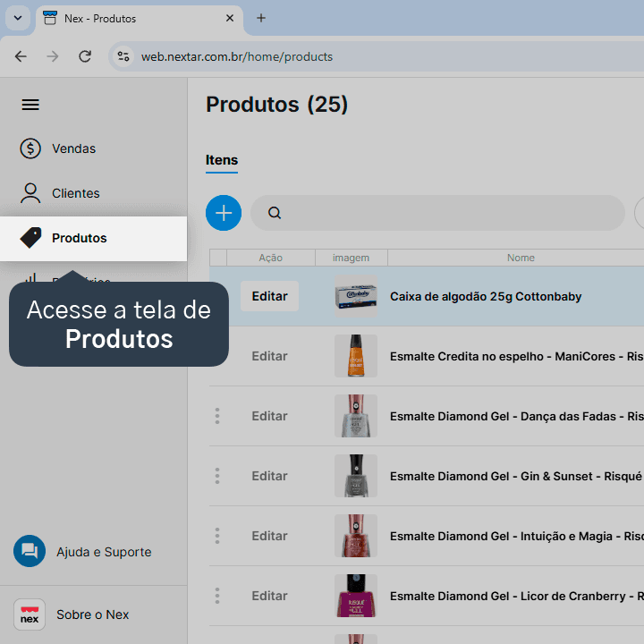The width and height of the screenshot is (644, 644).
Task: Open a new browser tab
Action: click(261, 18)
